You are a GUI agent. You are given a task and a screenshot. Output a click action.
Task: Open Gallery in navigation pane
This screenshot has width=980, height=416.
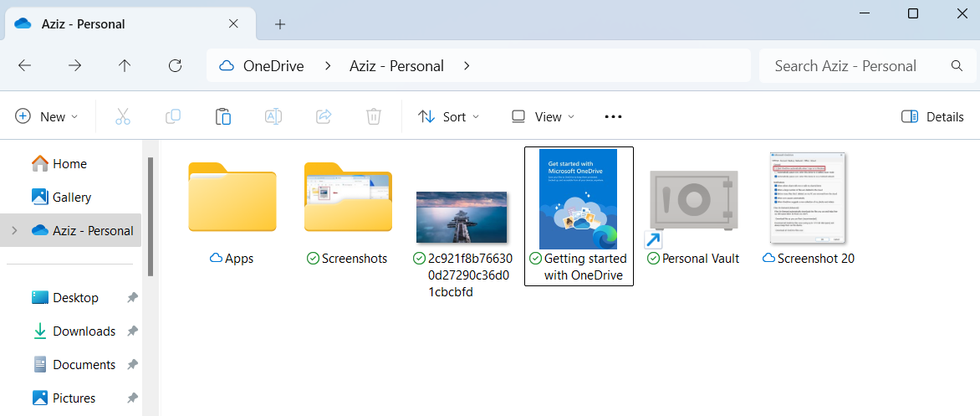[61, 197]
